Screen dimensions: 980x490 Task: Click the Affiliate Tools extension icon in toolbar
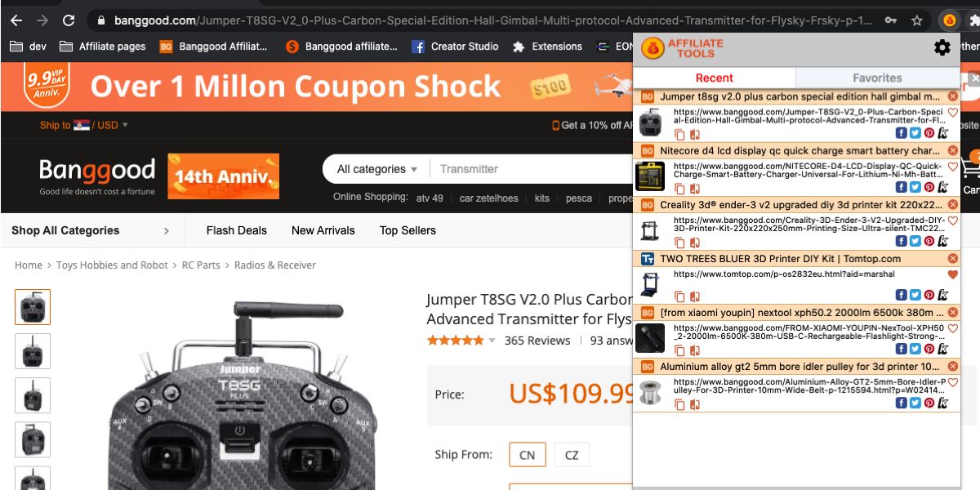949,20
